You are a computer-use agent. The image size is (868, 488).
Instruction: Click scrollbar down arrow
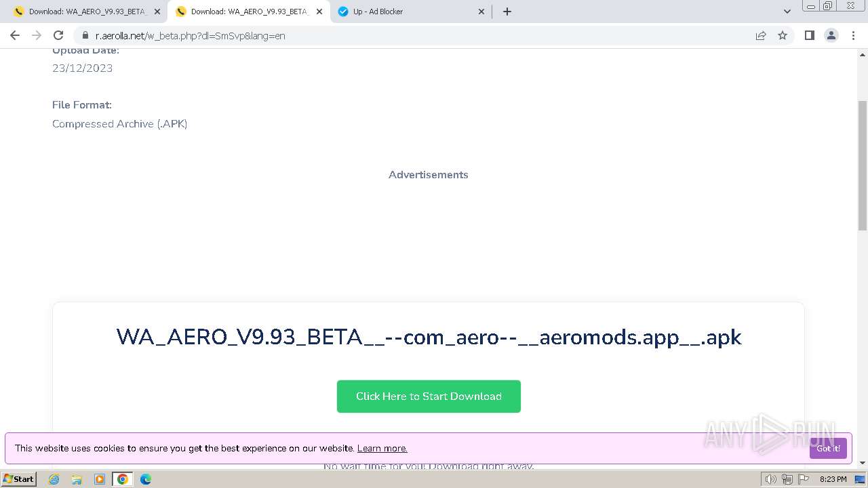click(x=863, y=463)
